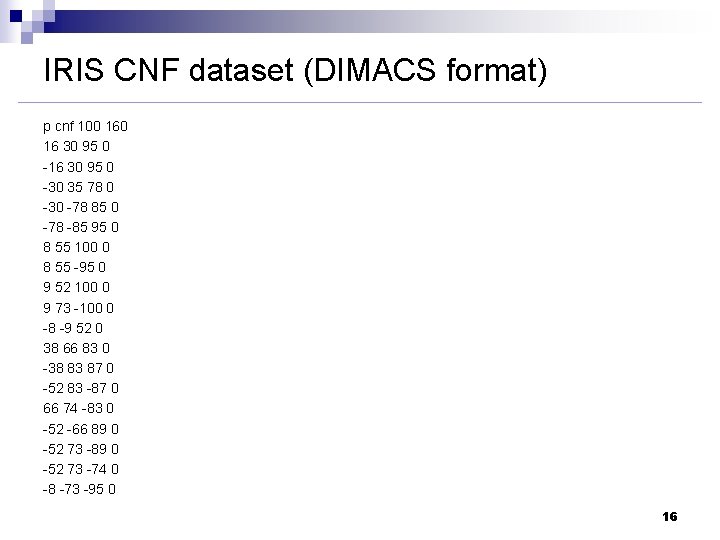
Task: Click the clause "9 52 100 0"
Action: coord(76,287)
